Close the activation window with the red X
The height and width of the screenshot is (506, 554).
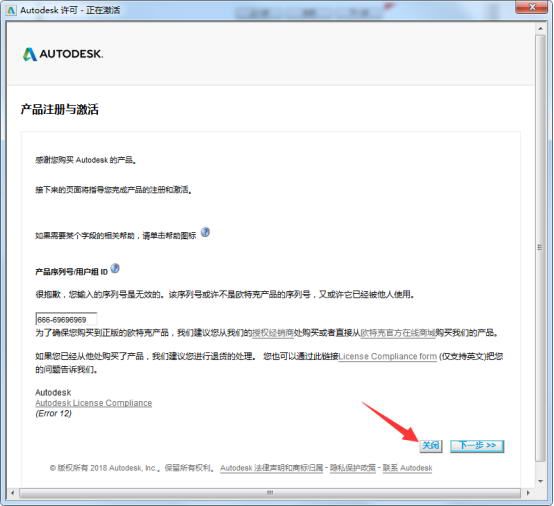click(532, 7)
